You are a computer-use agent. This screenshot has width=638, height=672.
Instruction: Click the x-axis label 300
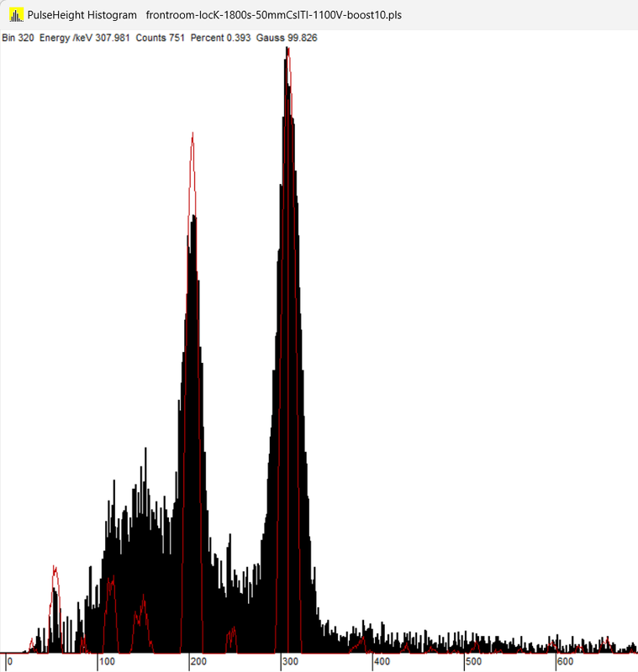[x=290, y=661]
